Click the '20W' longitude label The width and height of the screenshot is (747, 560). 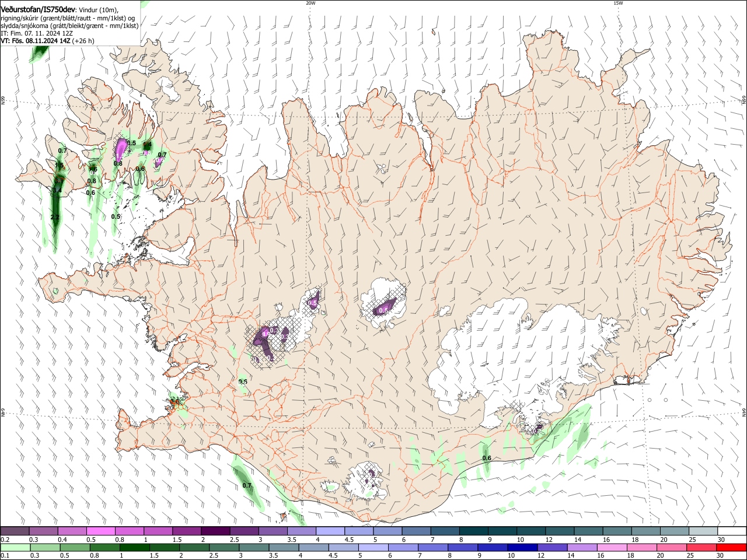tap(310, 3)
